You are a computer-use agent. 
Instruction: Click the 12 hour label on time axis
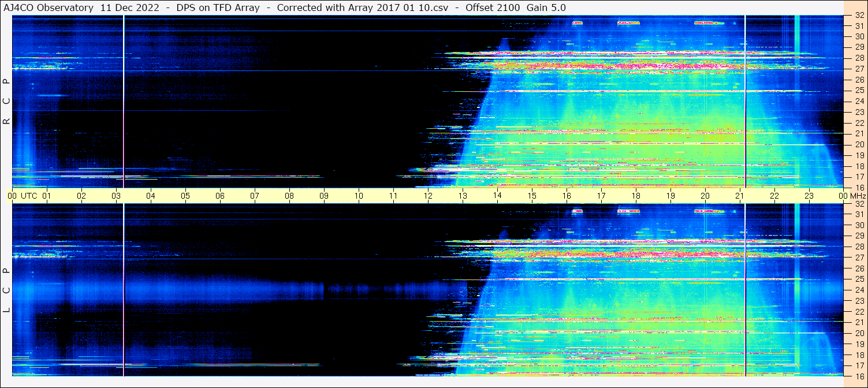(428, 196)
